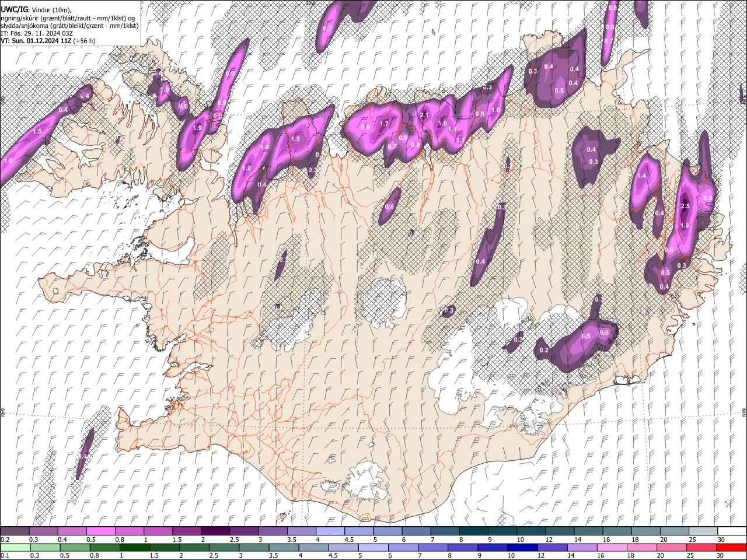Select the bright red lower legend swatch after 30
This screenshot has width=747, height=560.
(731, 548)
